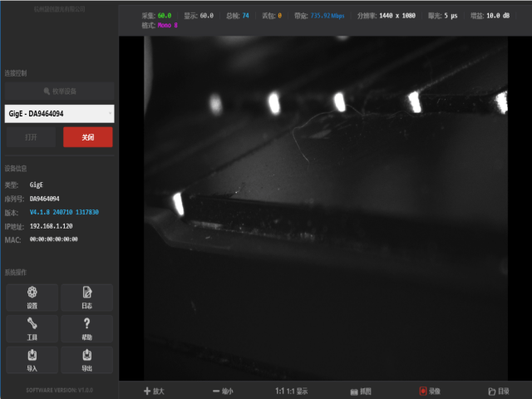This screenshot has width=532, height=399.
Task: Click the 打开 open device button
Action: coord(32,137)
